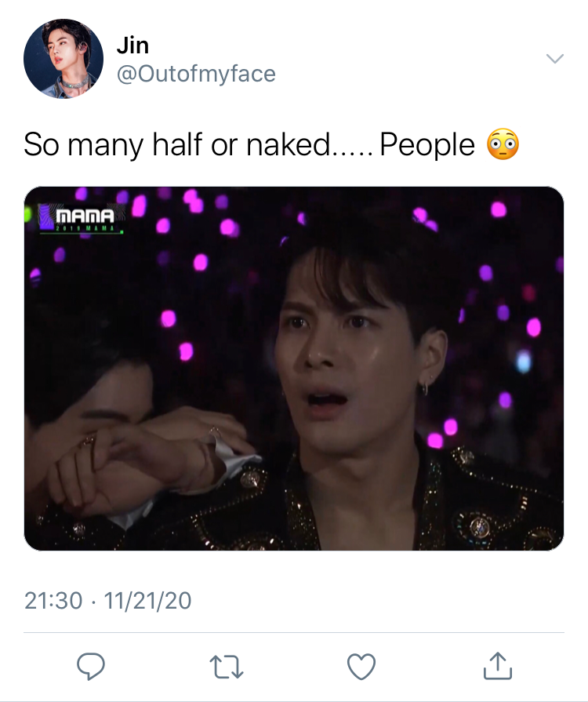Tap the hoop earring in the photo
588x702 pixels.
(x=426, y=387)
